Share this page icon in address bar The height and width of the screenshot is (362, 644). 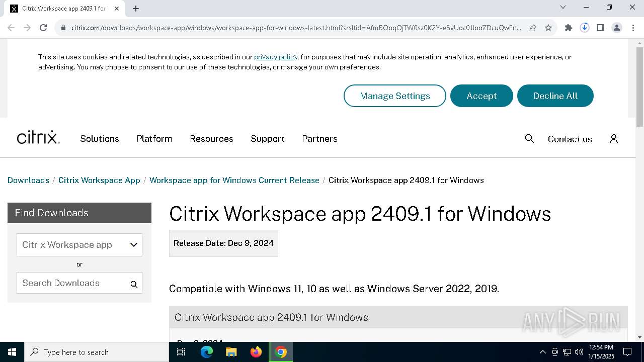[x=532, y=28]
